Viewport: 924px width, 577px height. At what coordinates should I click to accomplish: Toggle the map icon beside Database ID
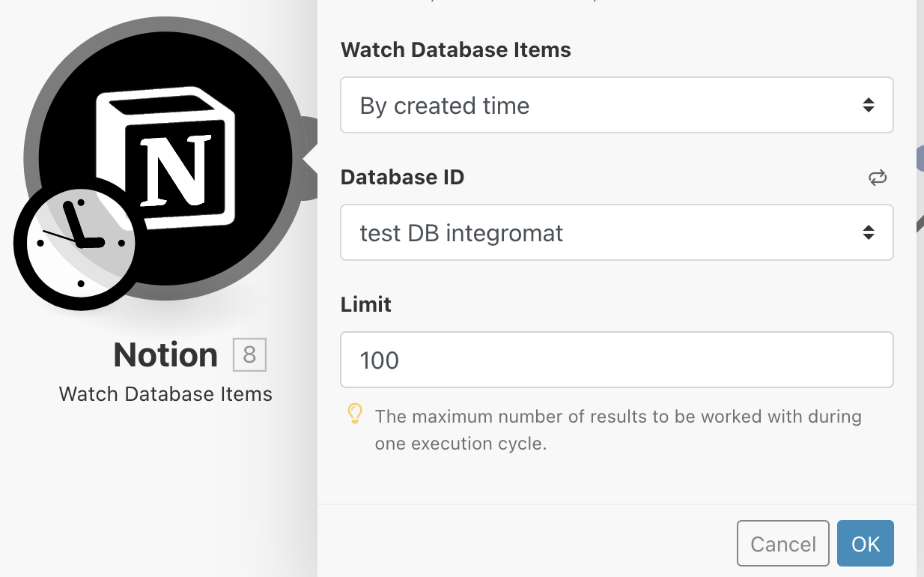877,178
